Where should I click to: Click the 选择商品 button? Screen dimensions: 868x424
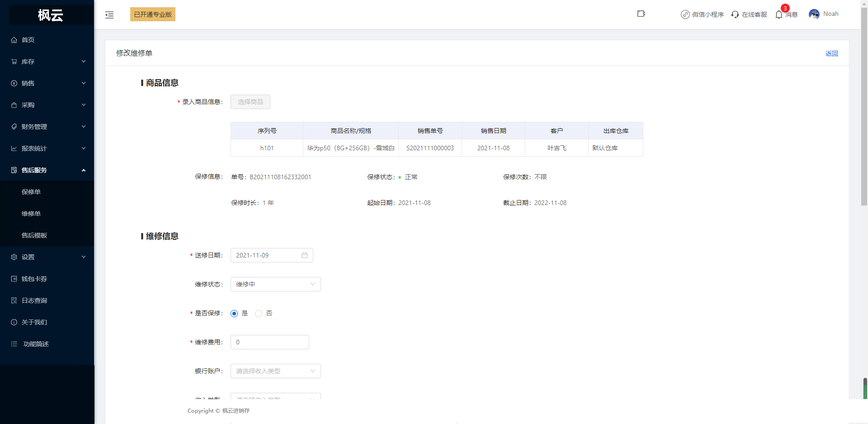(250, 102)
